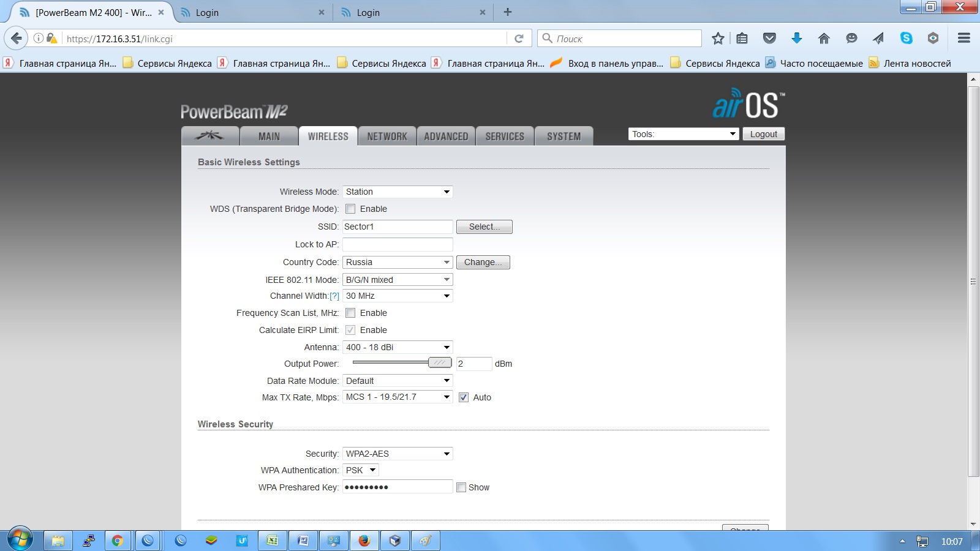
Task: Toggle the Calculate EIRP Limit checkbox
Action: pos(350,330)
